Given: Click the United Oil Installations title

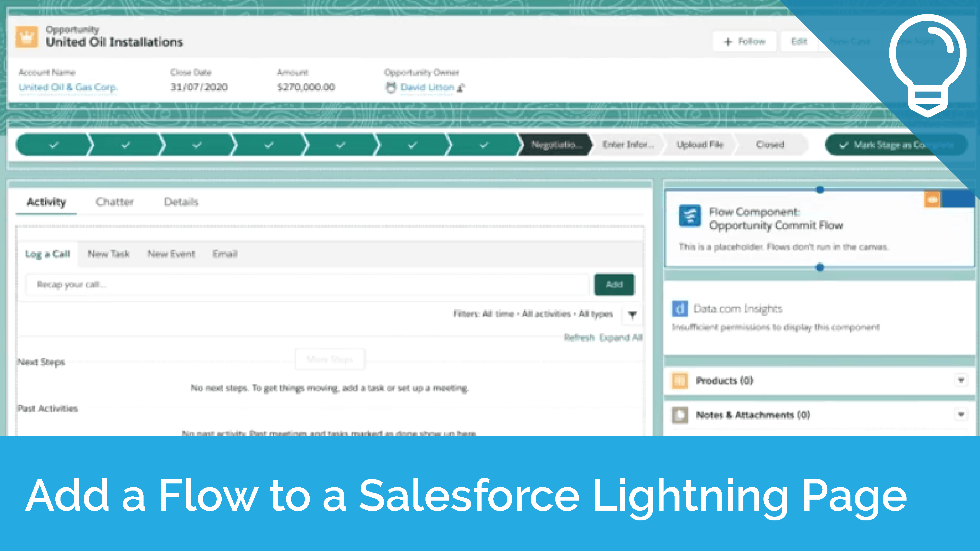Looking at the screenshot, I should point(114,42).
